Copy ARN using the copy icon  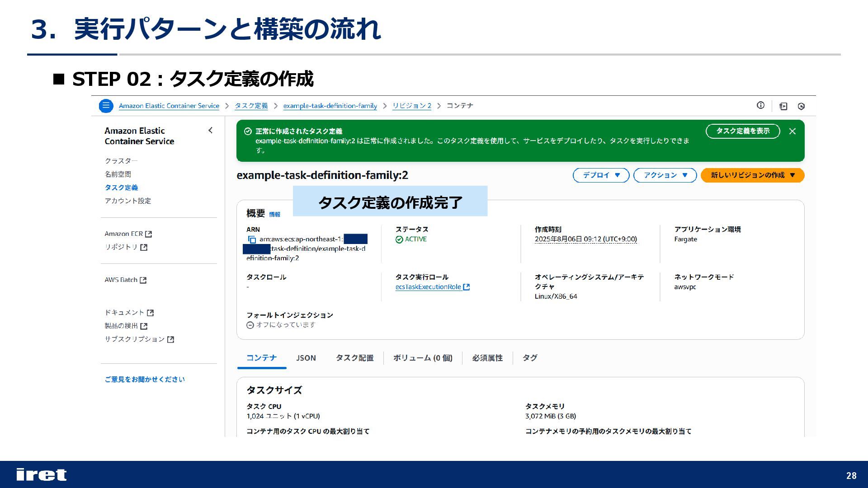[252, 239]
